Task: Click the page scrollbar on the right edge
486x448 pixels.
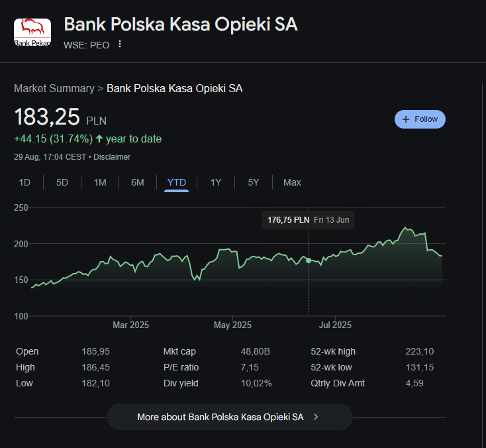Action: [483, 217]
